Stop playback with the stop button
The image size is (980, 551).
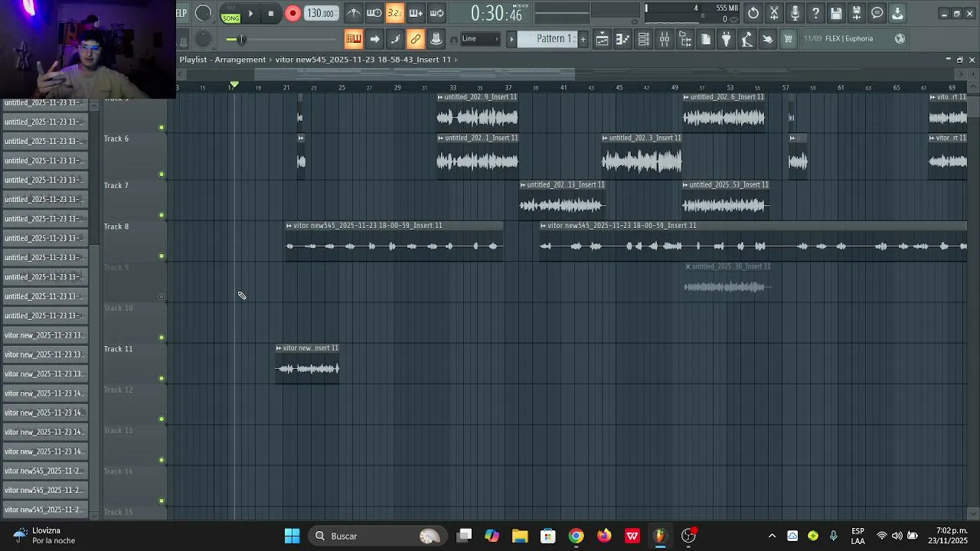[270, 13]
